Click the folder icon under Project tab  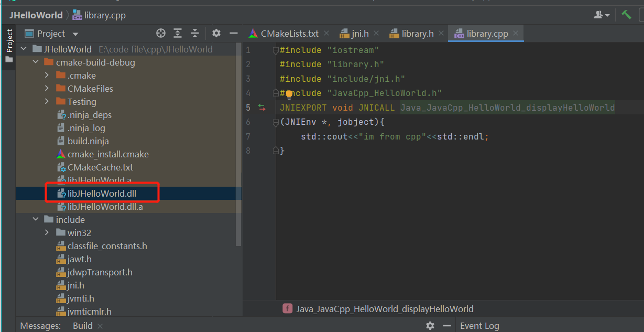[9, 59]
